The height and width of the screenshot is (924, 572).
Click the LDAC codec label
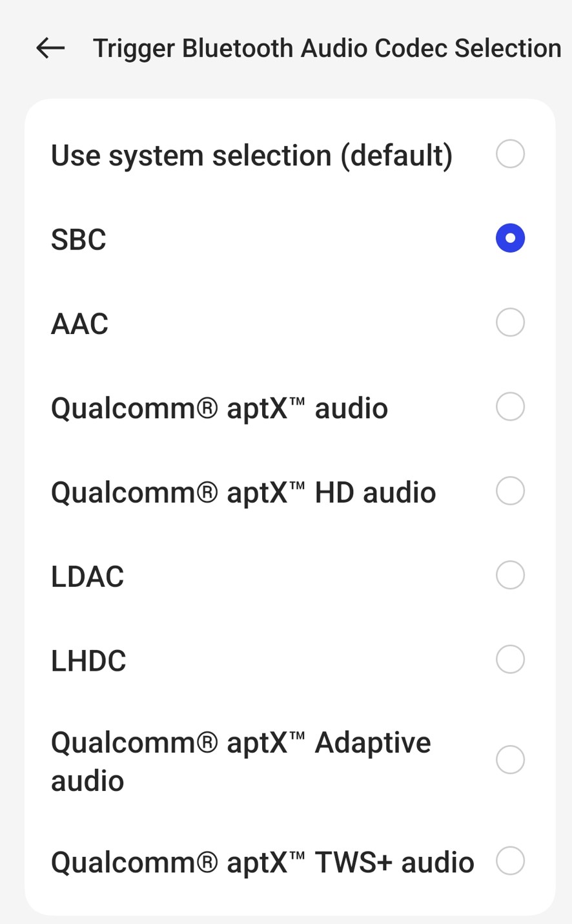coord(87,576)
